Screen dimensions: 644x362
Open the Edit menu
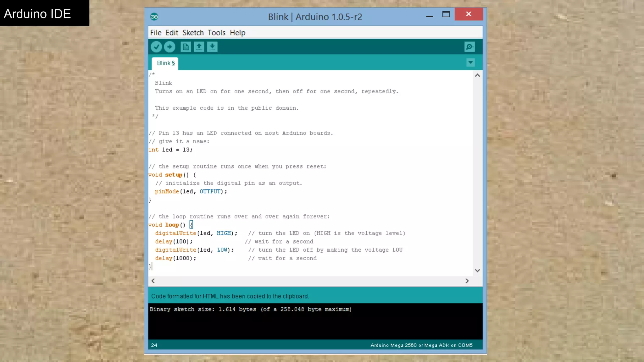pos(172,33)
